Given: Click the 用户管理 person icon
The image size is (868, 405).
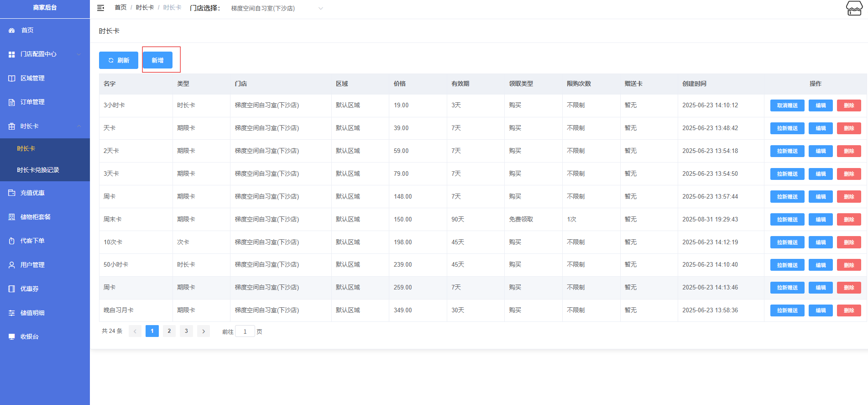Looking at the screenshot, I should point(12,265).
